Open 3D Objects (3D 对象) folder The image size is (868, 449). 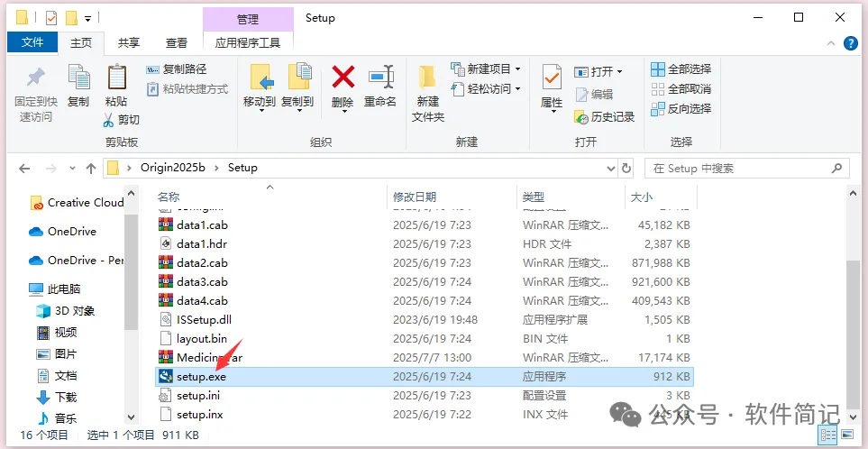coord(65,310)
